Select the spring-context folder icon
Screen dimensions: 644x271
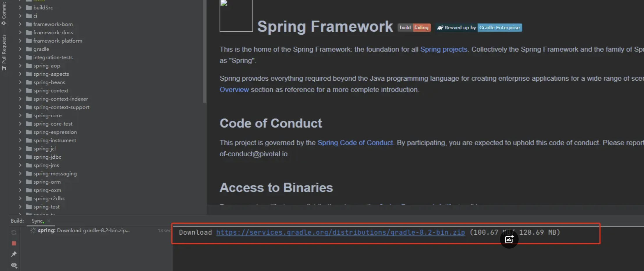(29, 91)
